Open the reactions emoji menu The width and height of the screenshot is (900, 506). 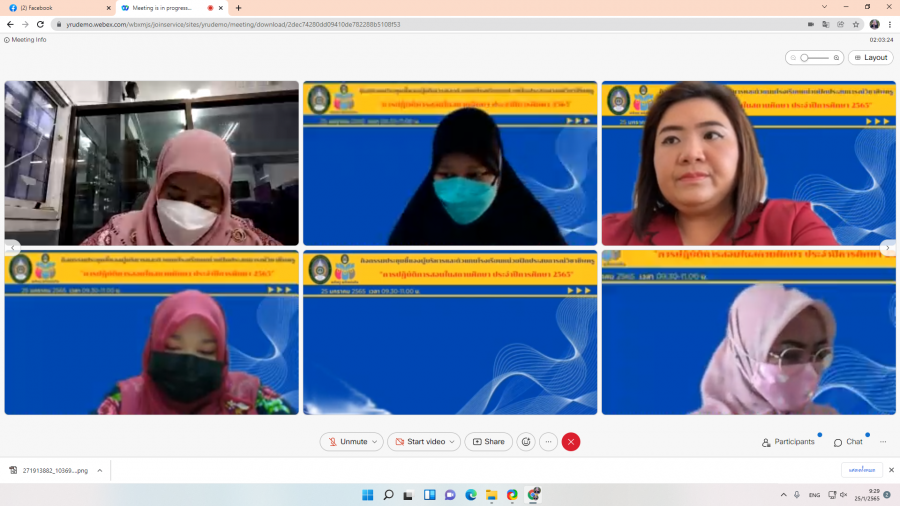pos(526,442)
